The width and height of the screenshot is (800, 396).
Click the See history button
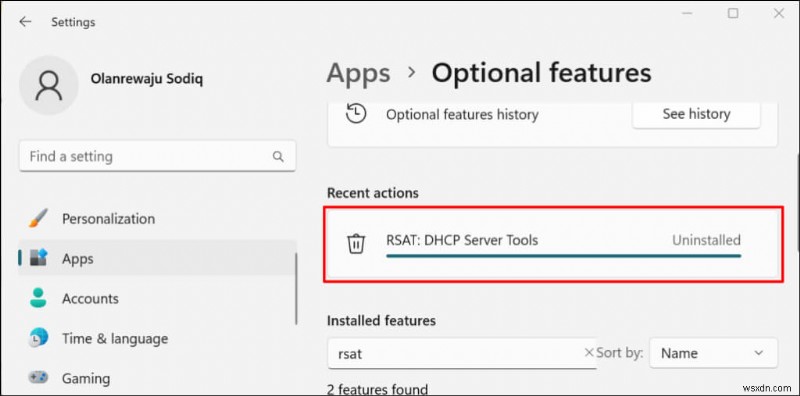pos(696,114)
